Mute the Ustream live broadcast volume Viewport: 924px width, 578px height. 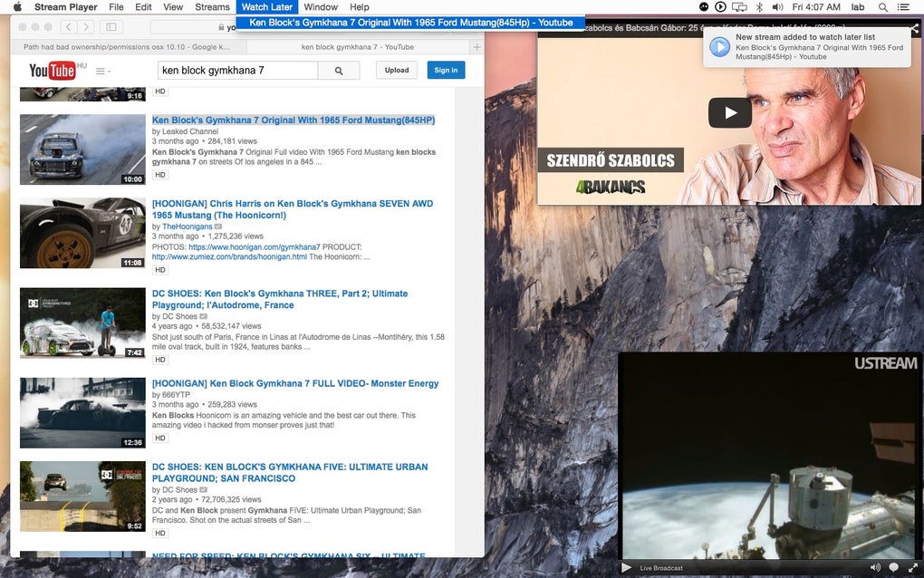[x=875, y=566]
